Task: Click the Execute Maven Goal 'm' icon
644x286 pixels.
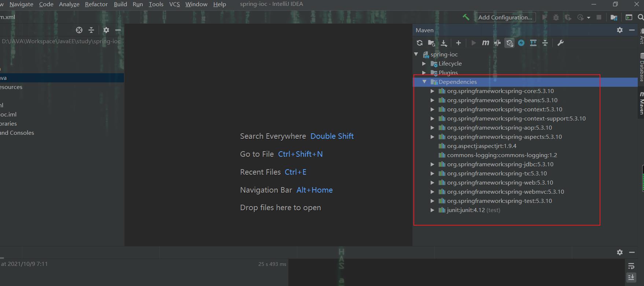Action: (485, 43)
